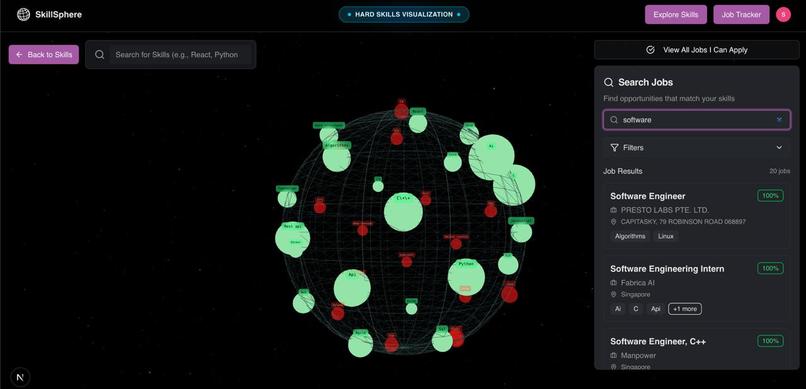The width and height of the screenshot is (806, 389).
Task: Select the Api skill bubble
Action: click(352, 288)
